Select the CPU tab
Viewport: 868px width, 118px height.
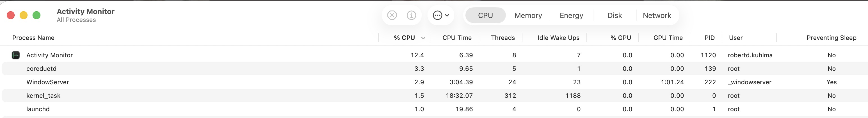point(485,15)
